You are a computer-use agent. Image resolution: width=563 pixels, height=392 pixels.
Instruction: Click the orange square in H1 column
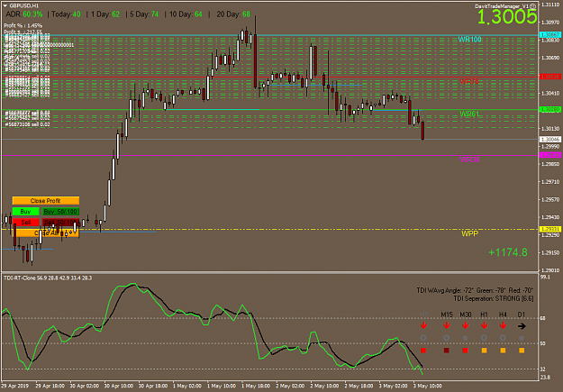coord(484,350)
